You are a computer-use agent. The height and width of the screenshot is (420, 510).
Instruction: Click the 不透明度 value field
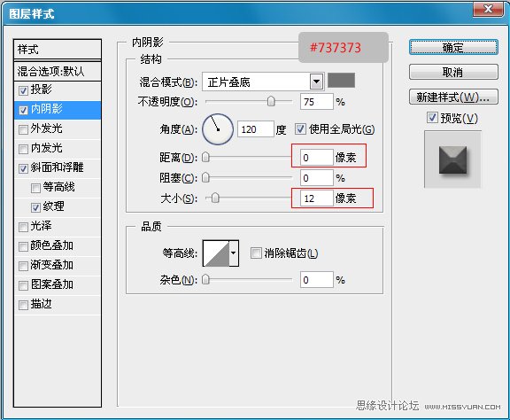tap(317, 102)
